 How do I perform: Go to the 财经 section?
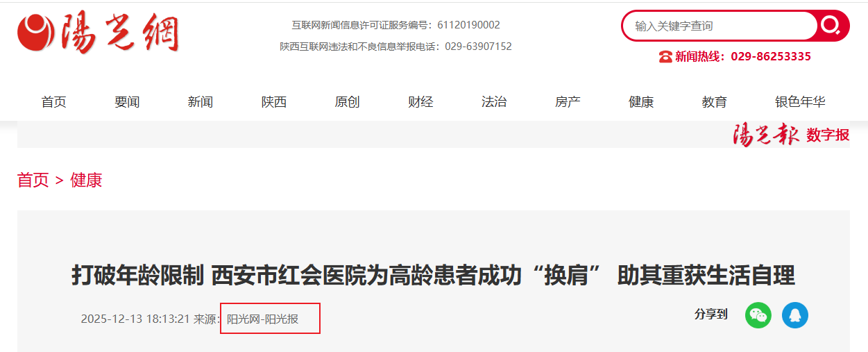click(x=420, y=102)
